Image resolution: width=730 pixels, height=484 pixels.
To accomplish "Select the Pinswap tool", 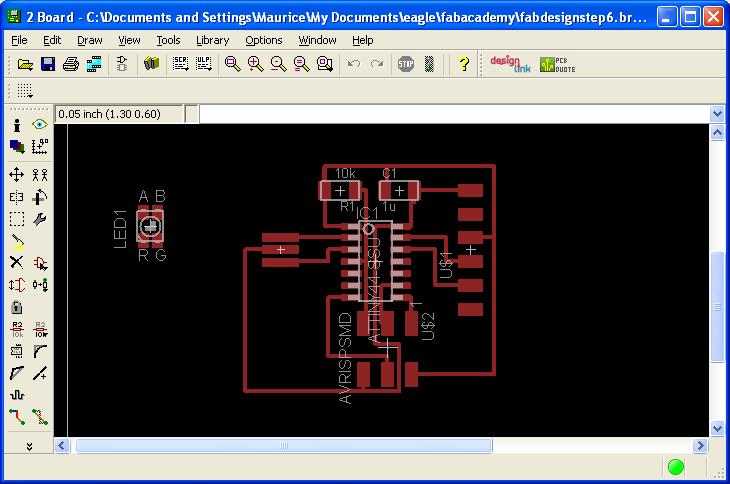I will pyautogui.click(x=17, y=285).
